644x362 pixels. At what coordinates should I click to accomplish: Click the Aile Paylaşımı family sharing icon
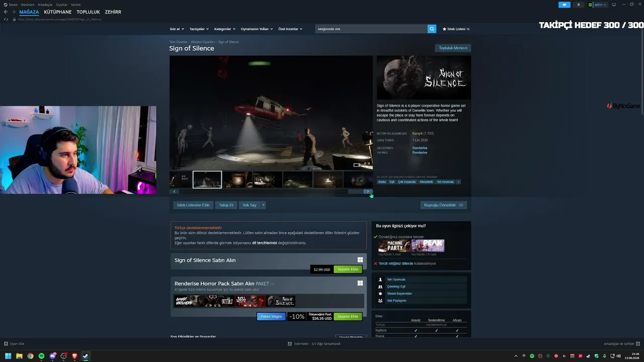380,301
